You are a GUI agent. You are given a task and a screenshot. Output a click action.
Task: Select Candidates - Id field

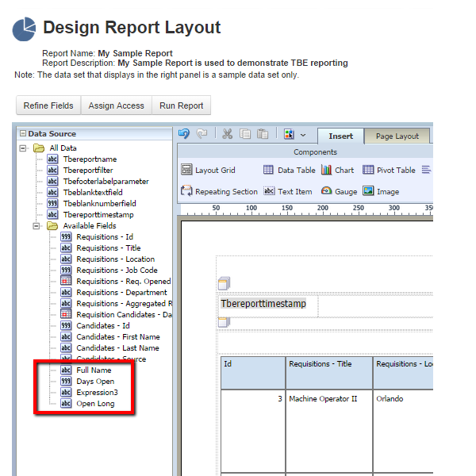pyautogui.click(x=95, y=326)
